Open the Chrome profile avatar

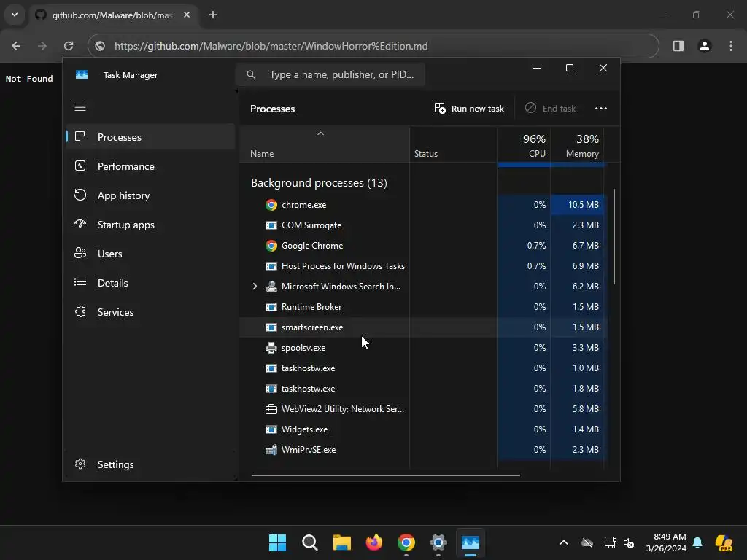tap(705, 46)
